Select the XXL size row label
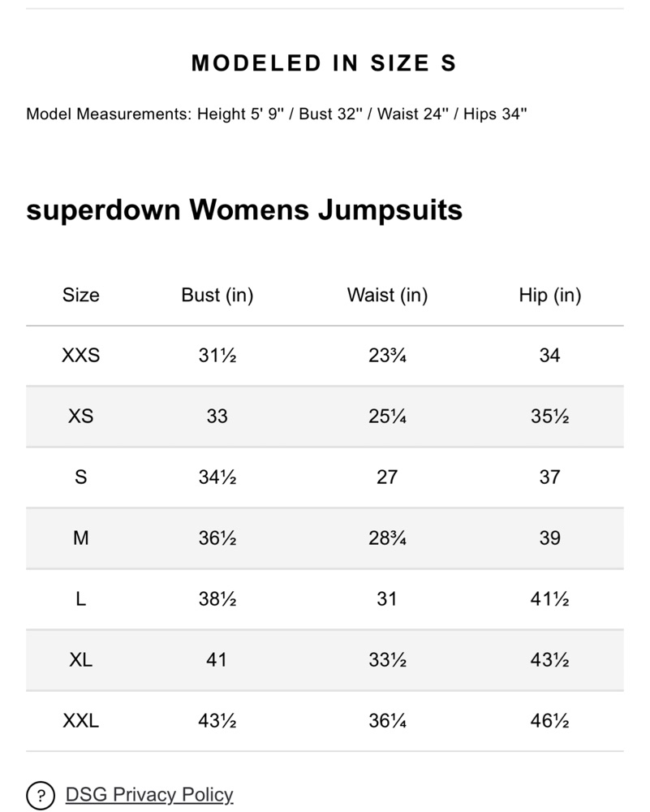650x812 pixels. 80,721
